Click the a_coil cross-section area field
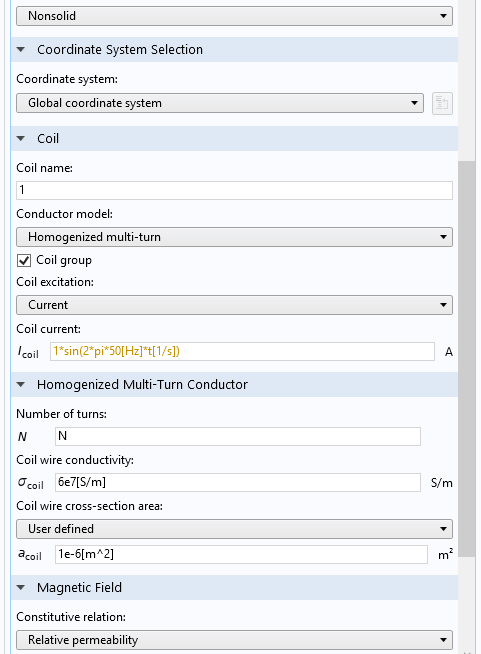Screen dimensions: 481x654 click(x=242, y=554)
